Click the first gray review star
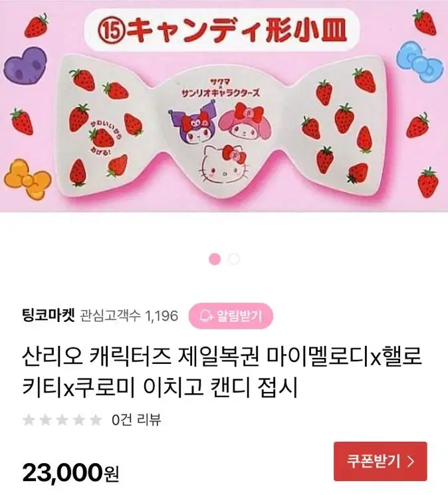Image resolution: width=448 pixels, height=495 pixels. point(29,420)
